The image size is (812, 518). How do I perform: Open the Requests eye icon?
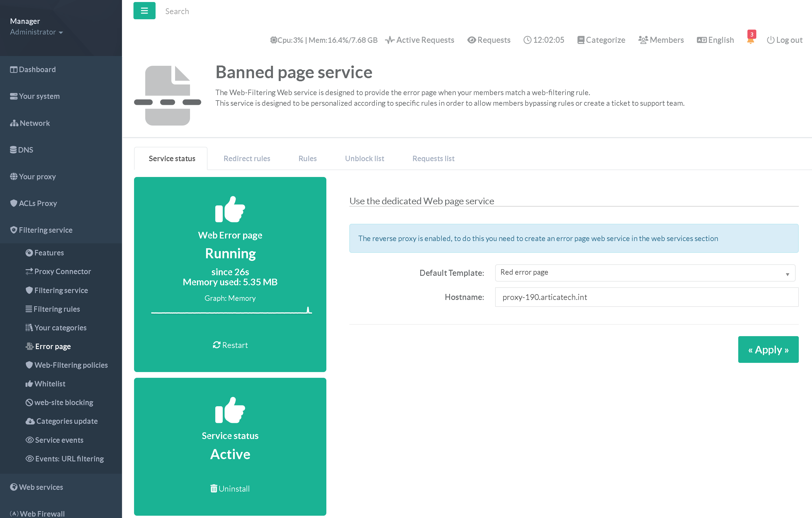(471, 40)
